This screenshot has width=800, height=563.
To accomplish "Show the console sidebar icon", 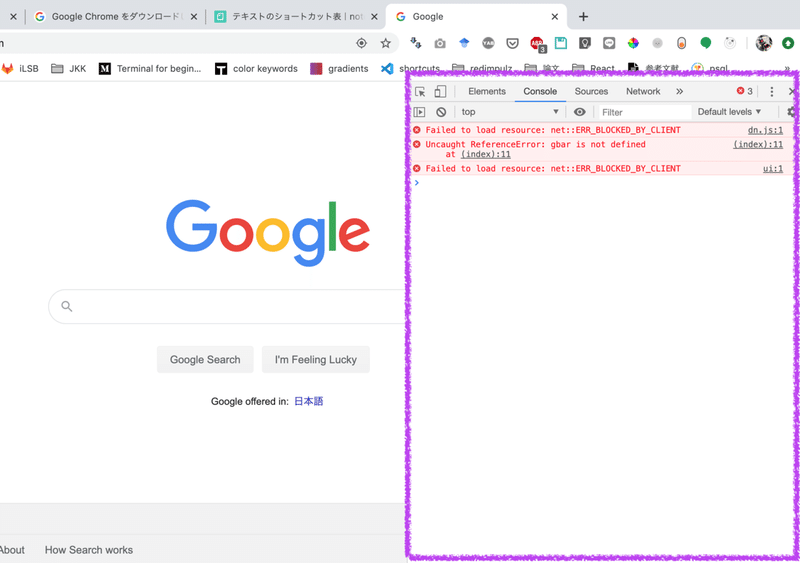I will [x=419, y=112].
